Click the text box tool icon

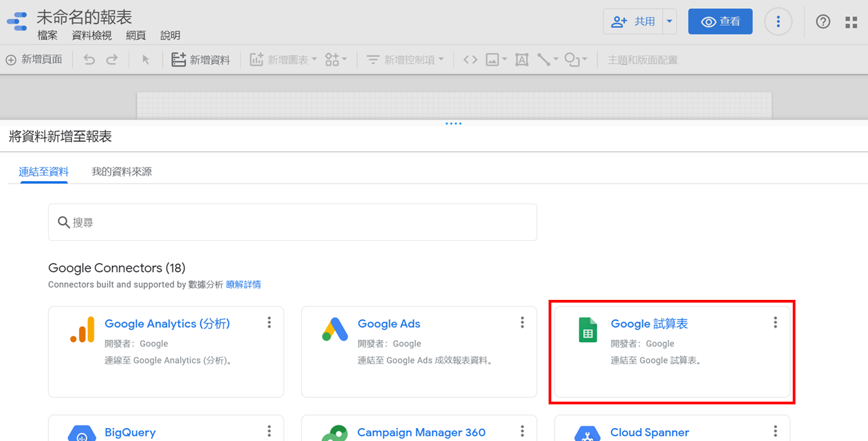click(521, 60)
